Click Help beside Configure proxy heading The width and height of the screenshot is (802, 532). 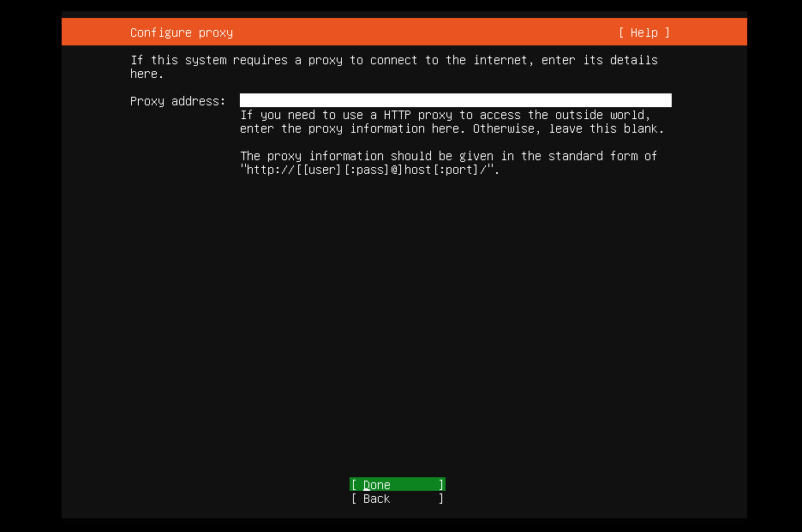[x=643, y=33]
